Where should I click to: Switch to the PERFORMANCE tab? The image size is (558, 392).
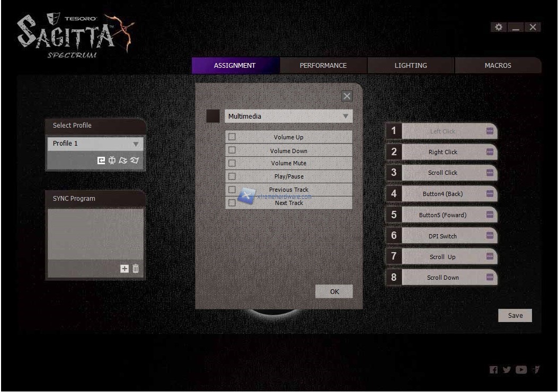(x=323, y=66)
